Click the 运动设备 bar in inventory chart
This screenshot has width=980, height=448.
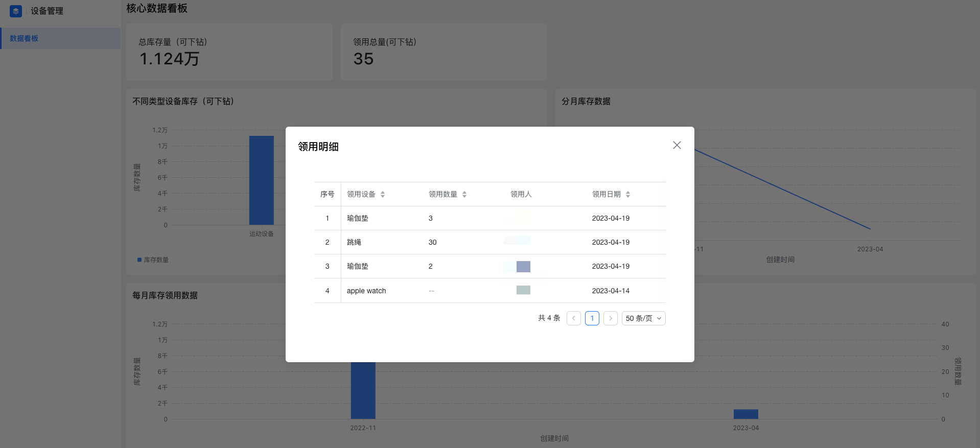262,180
